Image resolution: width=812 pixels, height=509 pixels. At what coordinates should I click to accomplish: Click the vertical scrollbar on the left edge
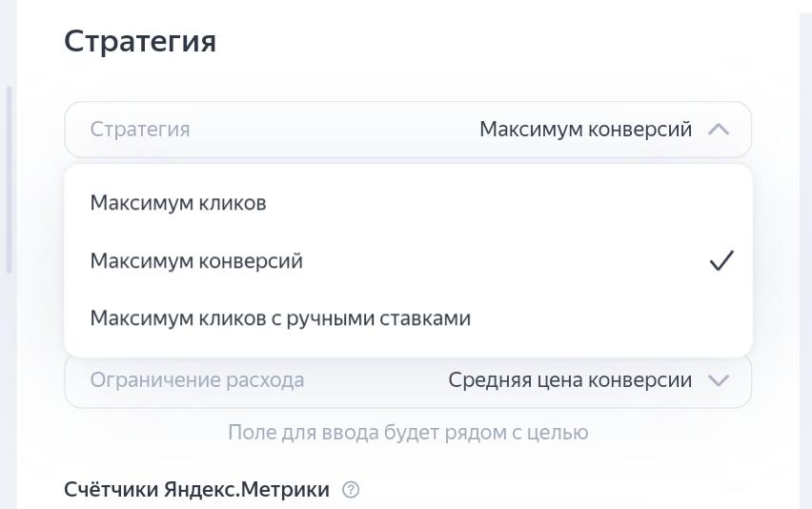[x=9, y=180]
